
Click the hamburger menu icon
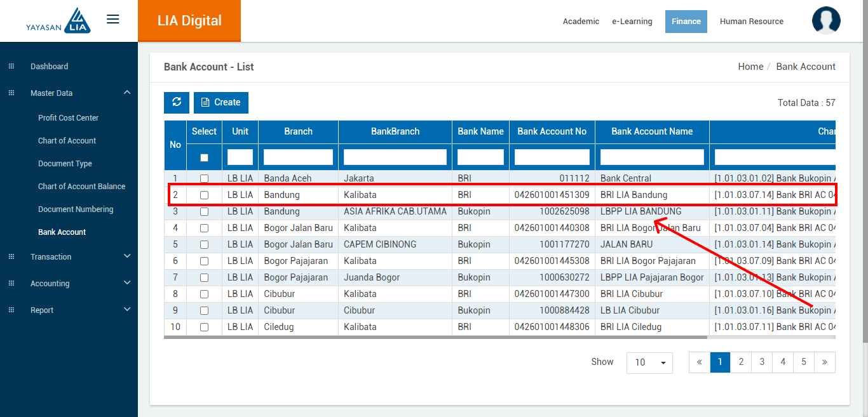113,20
